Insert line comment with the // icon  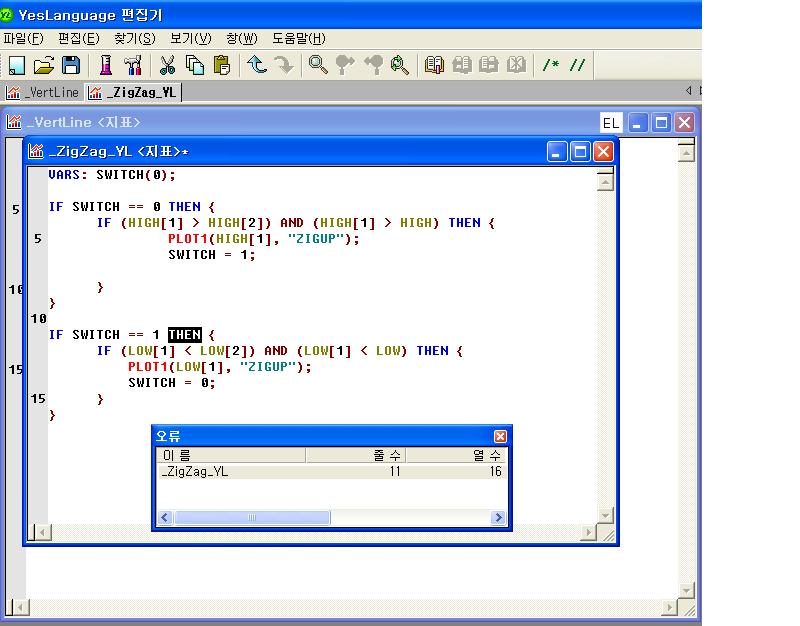point(577,65)
